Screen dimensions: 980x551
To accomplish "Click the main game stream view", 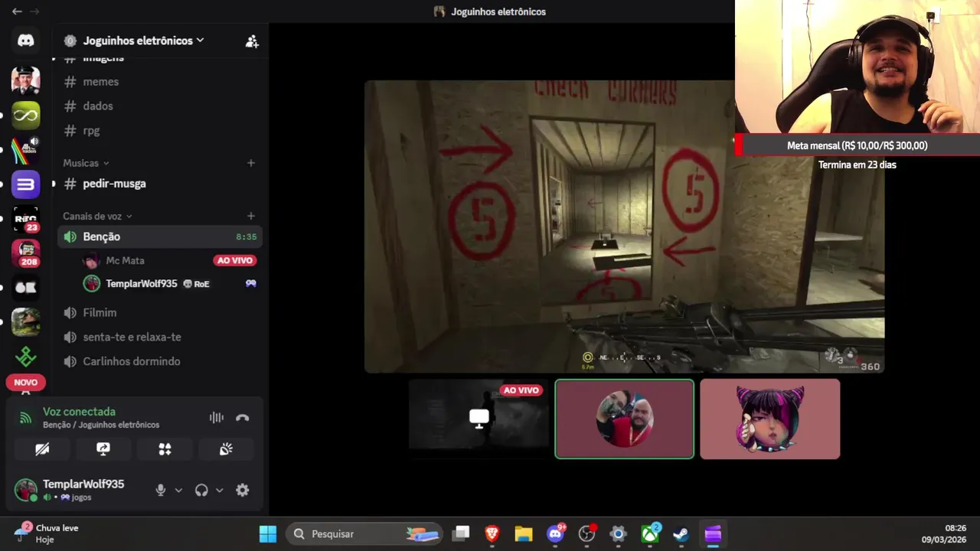I will (x=624, y=227).
